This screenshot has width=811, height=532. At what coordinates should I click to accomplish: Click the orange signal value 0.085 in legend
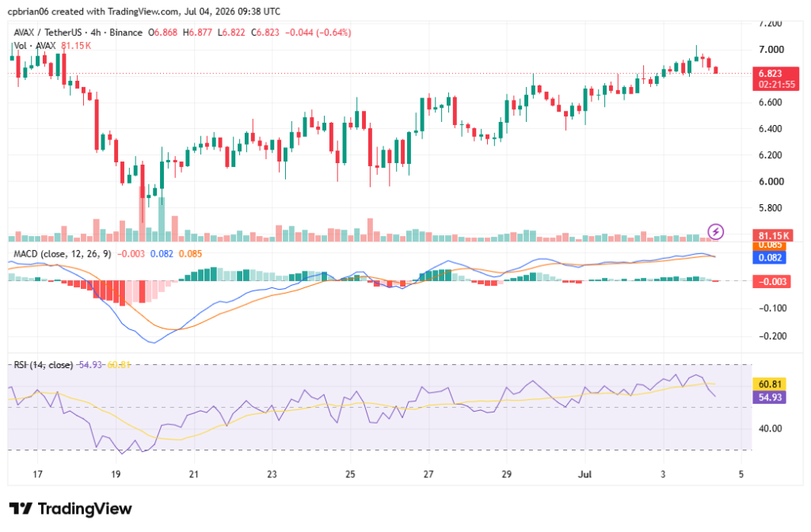tap(190, 254)
